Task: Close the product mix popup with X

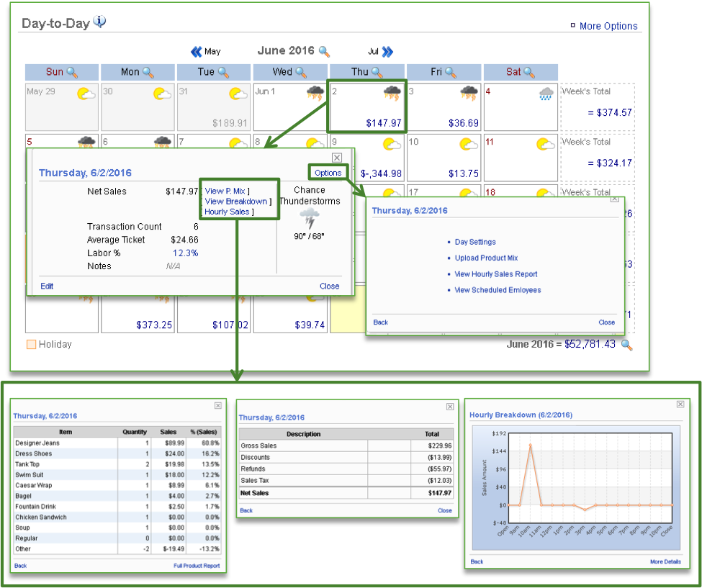Action: click(217, 405)
